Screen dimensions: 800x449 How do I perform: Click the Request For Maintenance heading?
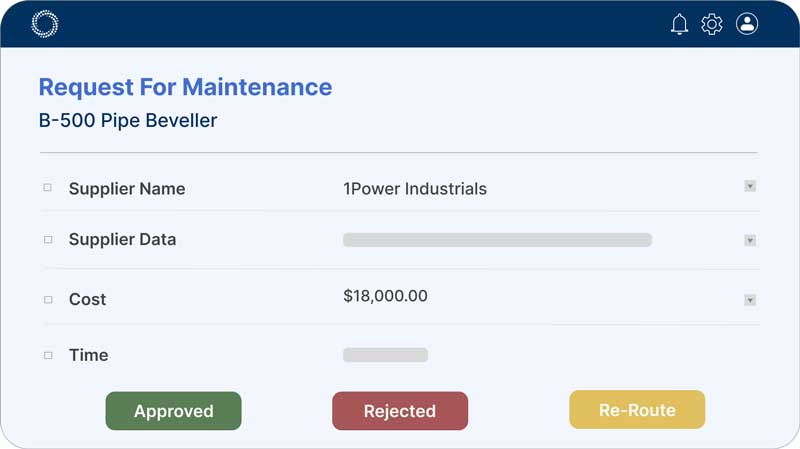[x=185, y=87]
